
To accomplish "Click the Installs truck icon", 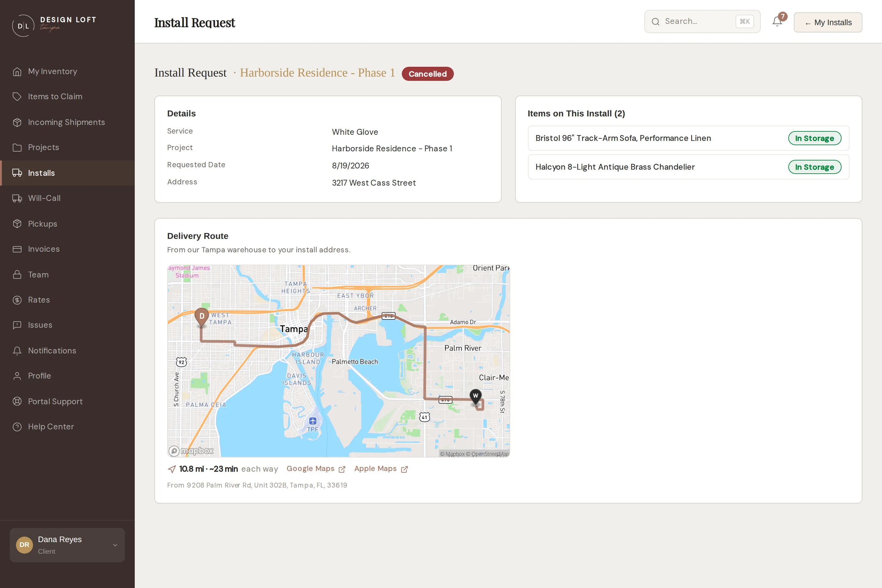I will pyautogui.click(x=17, y=173).
